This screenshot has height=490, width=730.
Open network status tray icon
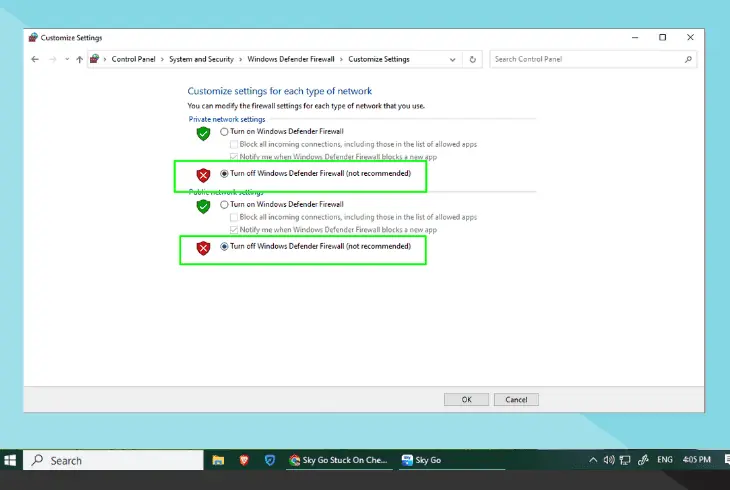[625, 460]
